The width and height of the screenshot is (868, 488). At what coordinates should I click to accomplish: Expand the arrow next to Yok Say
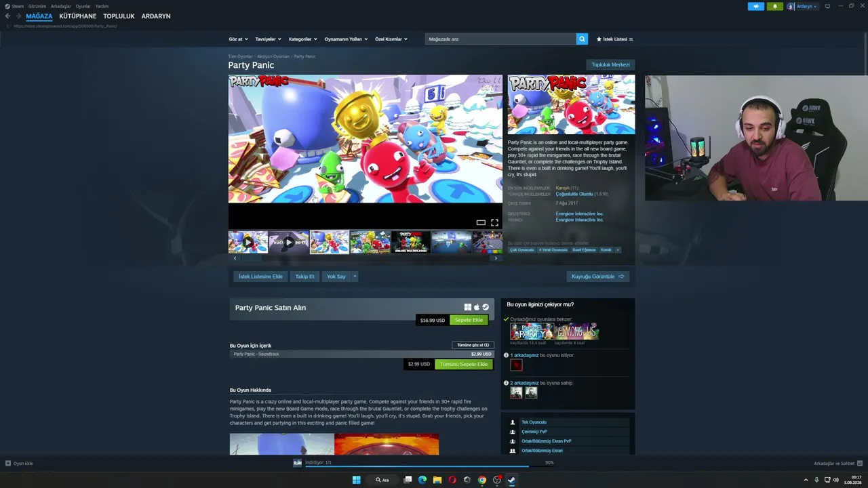354,277
